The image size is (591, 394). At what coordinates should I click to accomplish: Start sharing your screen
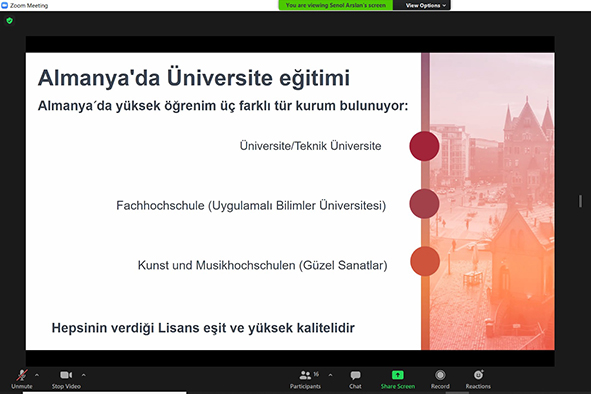coord(398,379)
